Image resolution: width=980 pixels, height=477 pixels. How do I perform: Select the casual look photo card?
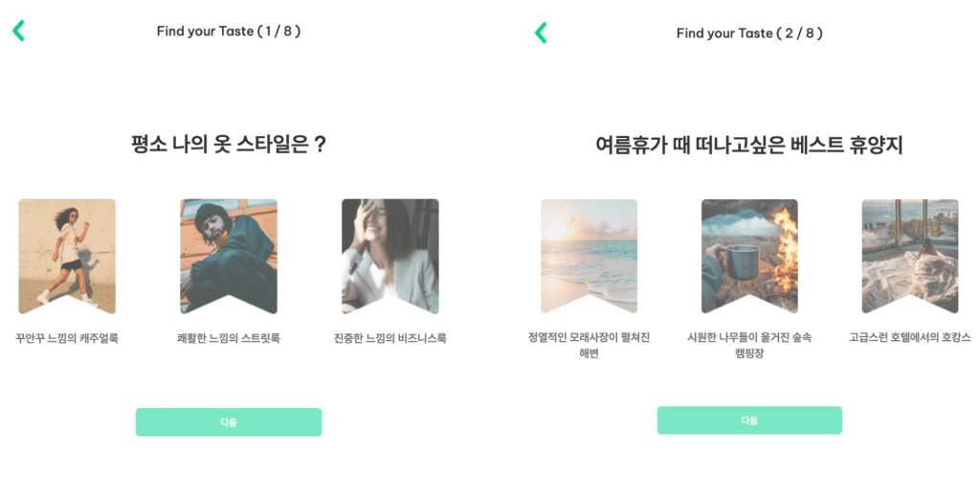click(67, 257)
